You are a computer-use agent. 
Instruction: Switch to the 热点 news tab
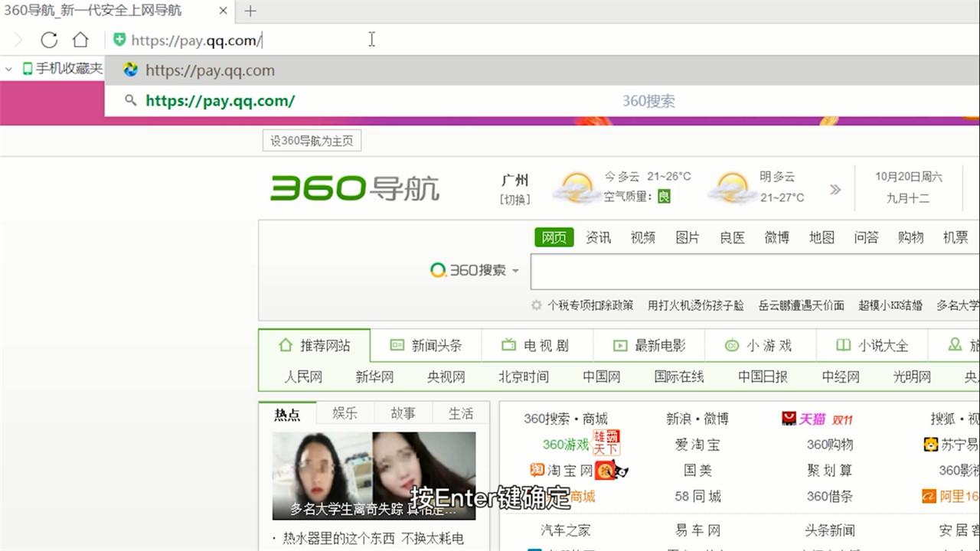288,414
